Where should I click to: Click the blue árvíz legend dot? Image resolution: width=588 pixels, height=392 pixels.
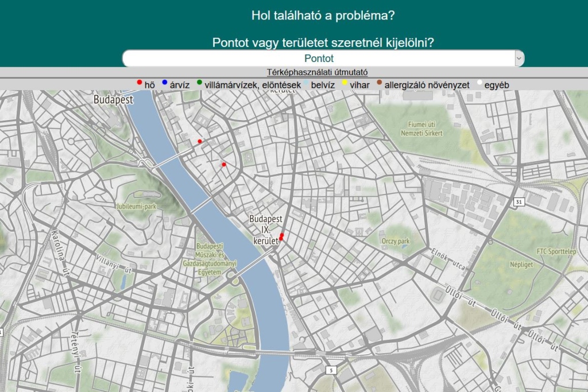coord(164,82)
